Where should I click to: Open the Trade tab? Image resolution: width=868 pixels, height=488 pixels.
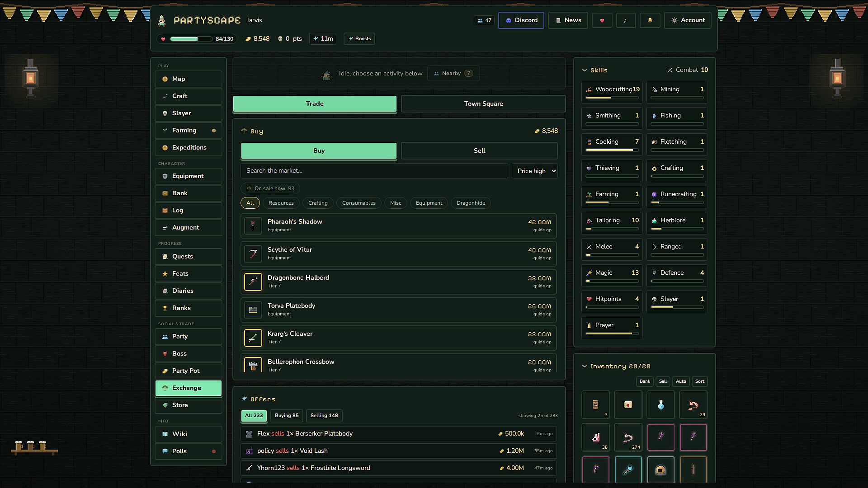point(315,104)
